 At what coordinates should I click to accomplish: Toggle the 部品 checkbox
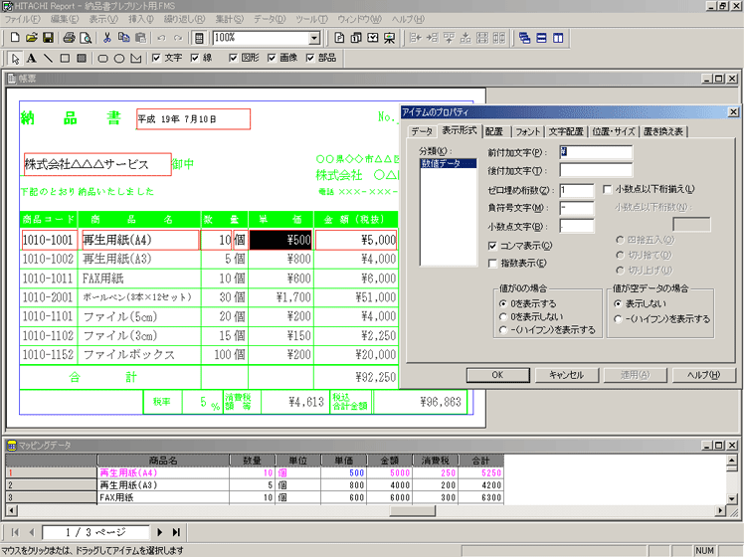310,58
